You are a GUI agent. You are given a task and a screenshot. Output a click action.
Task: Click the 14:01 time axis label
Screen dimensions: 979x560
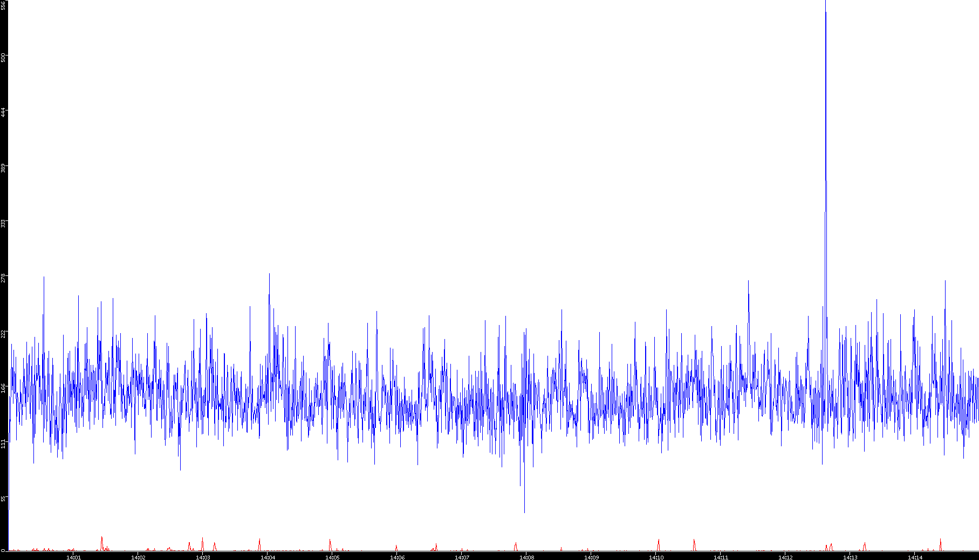[73, 557]
